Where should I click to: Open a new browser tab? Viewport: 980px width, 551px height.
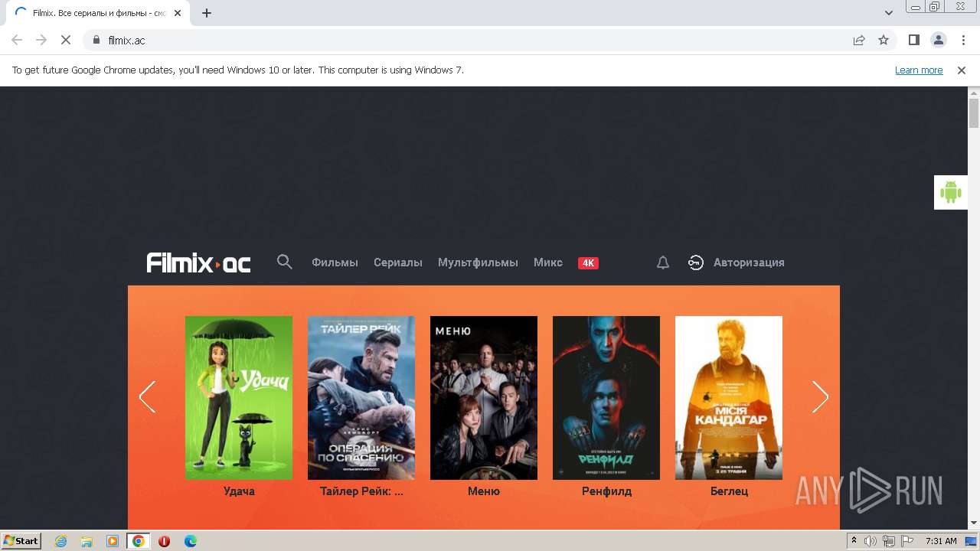coord(207,13)
